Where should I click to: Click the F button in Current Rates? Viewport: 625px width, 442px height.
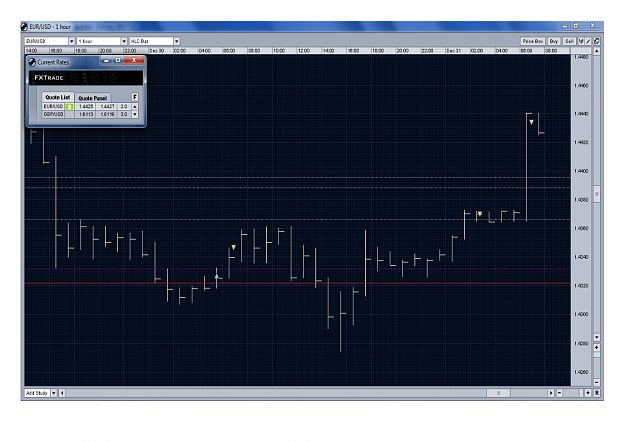point(135,97)
